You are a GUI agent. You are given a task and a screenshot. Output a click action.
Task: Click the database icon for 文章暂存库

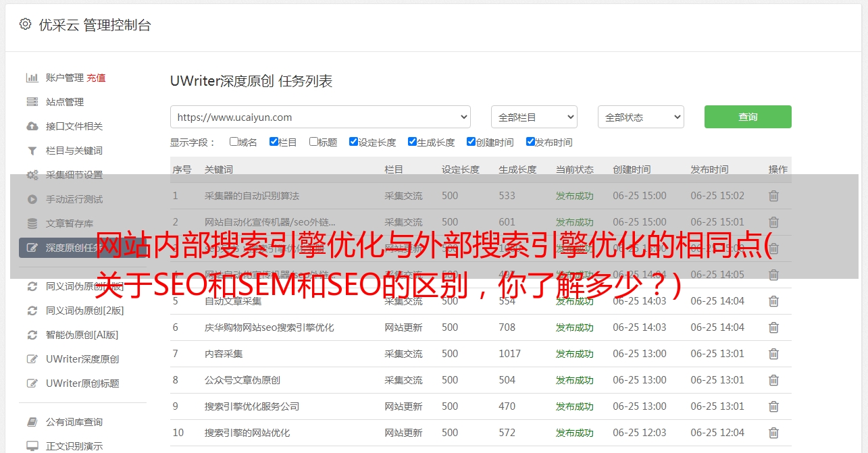pos(32,223)
